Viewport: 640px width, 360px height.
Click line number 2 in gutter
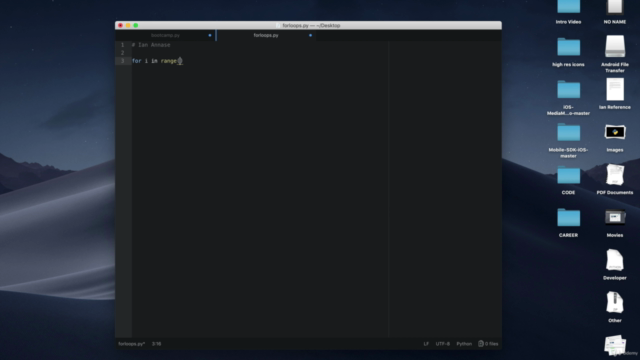point(122,53)
